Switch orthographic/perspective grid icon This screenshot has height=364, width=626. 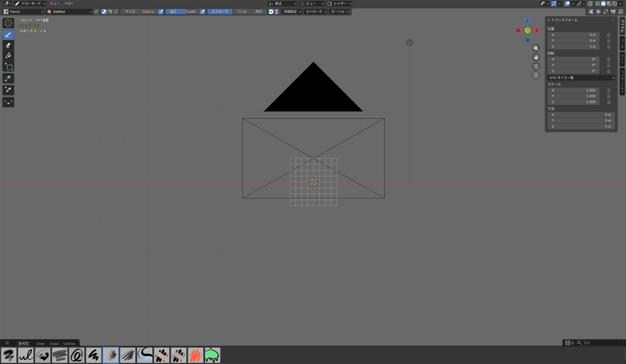(536, 75)
